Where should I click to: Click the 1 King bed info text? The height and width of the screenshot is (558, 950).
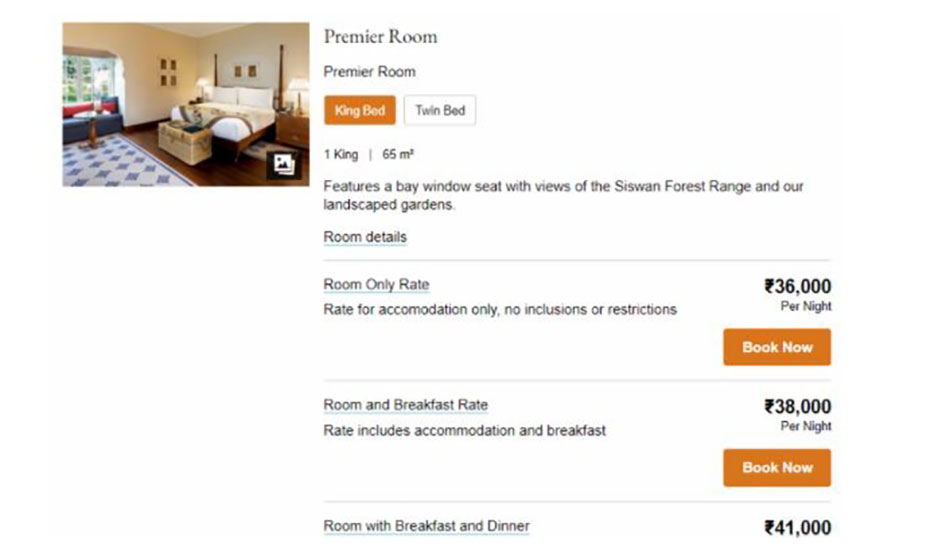(340, 155)
